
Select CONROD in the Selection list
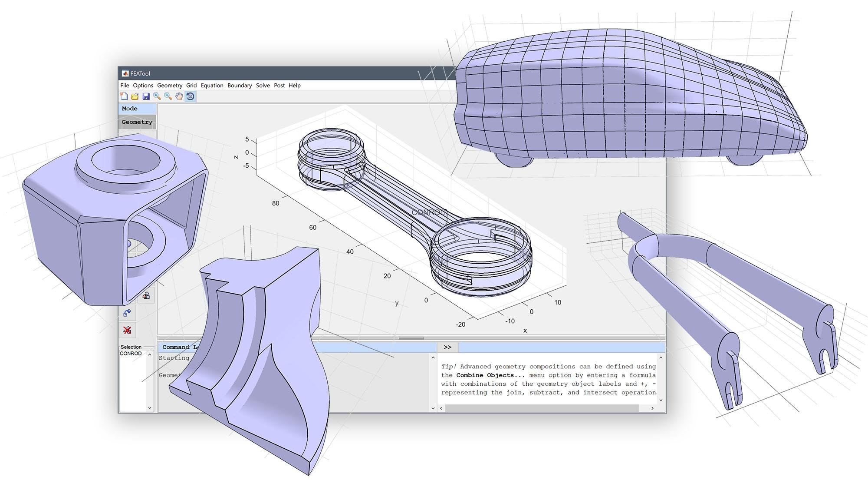tap(131, 354)
